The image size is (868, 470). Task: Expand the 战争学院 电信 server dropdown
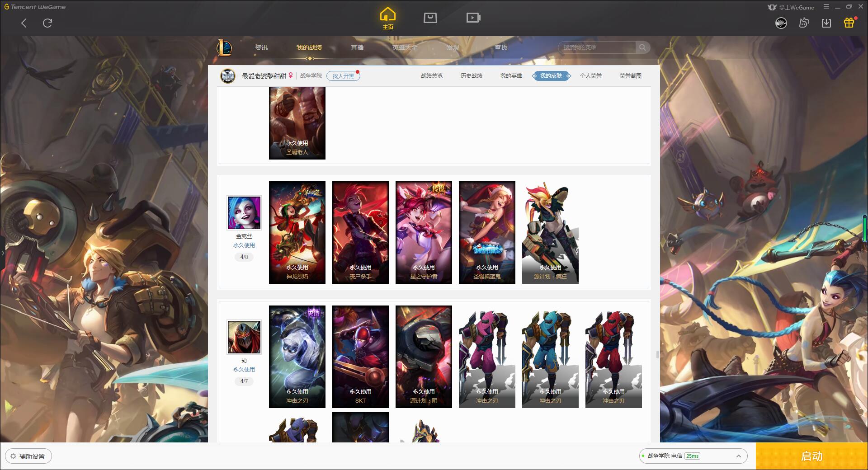(x=693, y=456)
